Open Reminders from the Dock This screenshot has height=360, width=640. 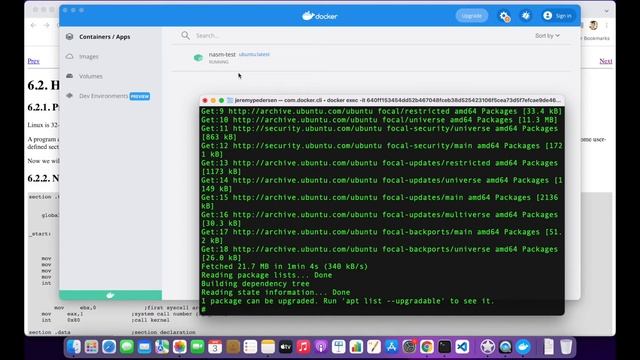(250, 347)
